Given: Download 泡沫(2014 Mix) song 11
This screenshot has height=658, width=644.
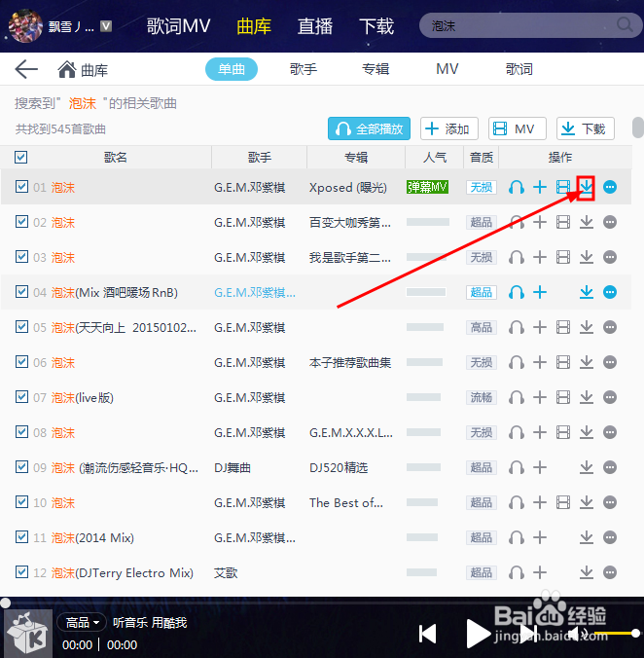Looking at the screenshot, I should (x=587, y=537).
